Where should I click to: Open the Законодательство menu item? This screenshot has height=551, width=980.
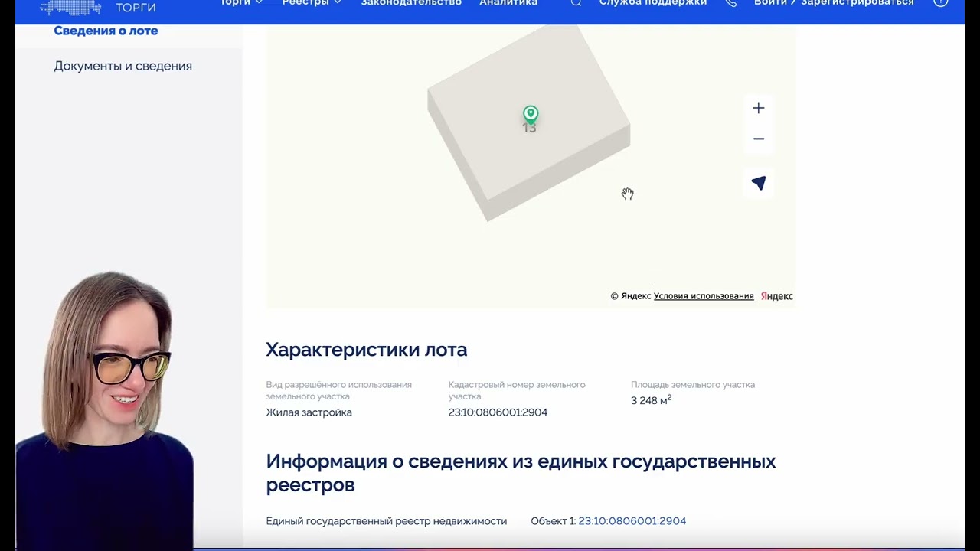[411, 3]
